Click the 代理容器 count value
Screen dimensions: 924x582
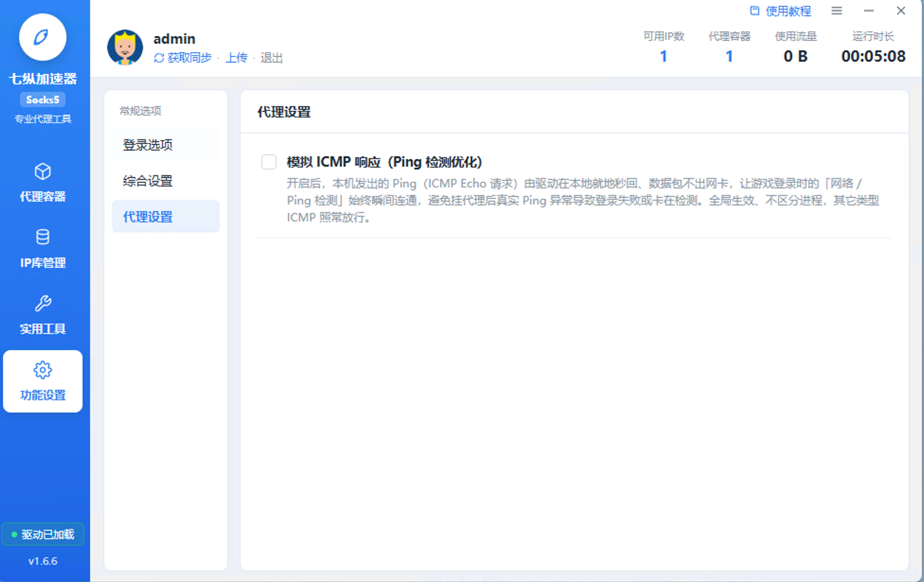(x=729, y=56)
